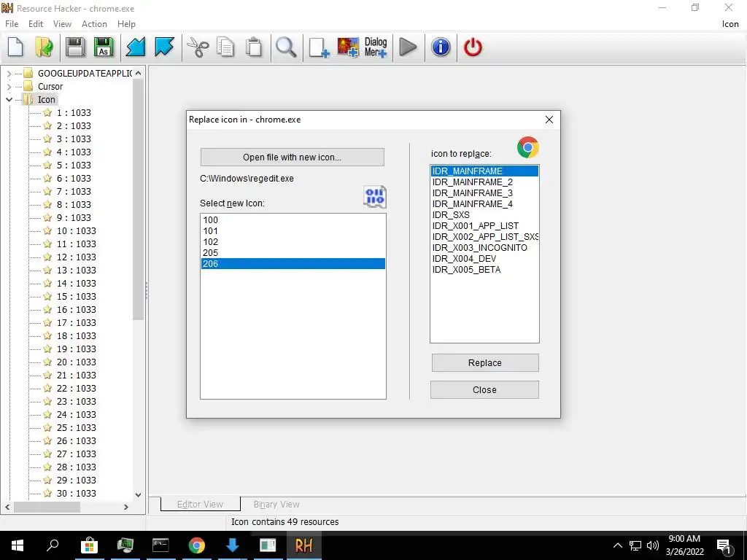
Task: Open the blue info icon
Action: coord(441,47)
